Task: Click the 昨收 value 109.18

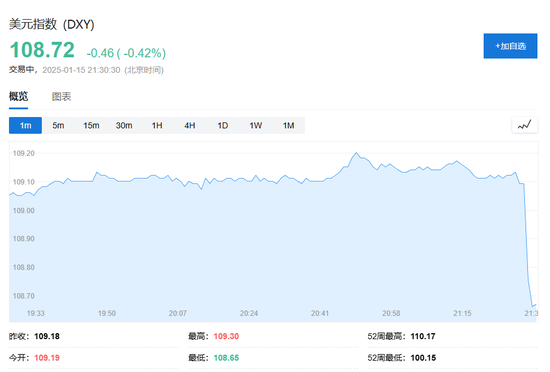Action: coord(47,336)
